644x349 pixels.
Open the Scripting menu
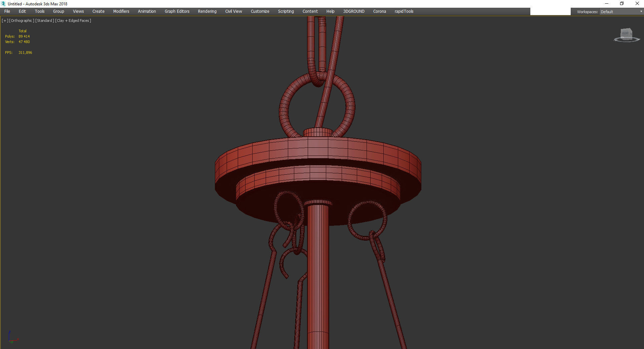(x=286, y=11)
